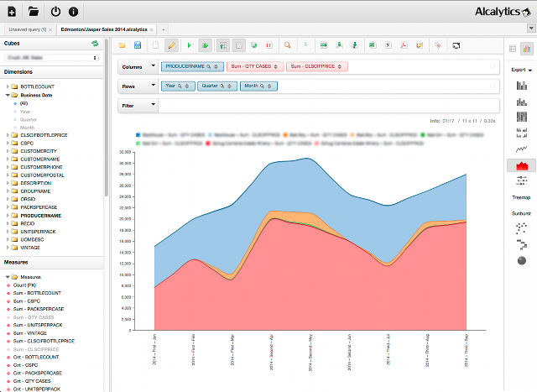Add a new tab with the plus button
537x392 pixels.
point(164,29)
